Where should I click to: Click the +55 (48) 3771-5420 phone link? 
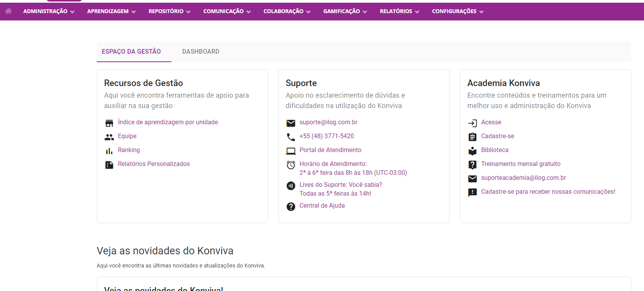tap(327, 136)
